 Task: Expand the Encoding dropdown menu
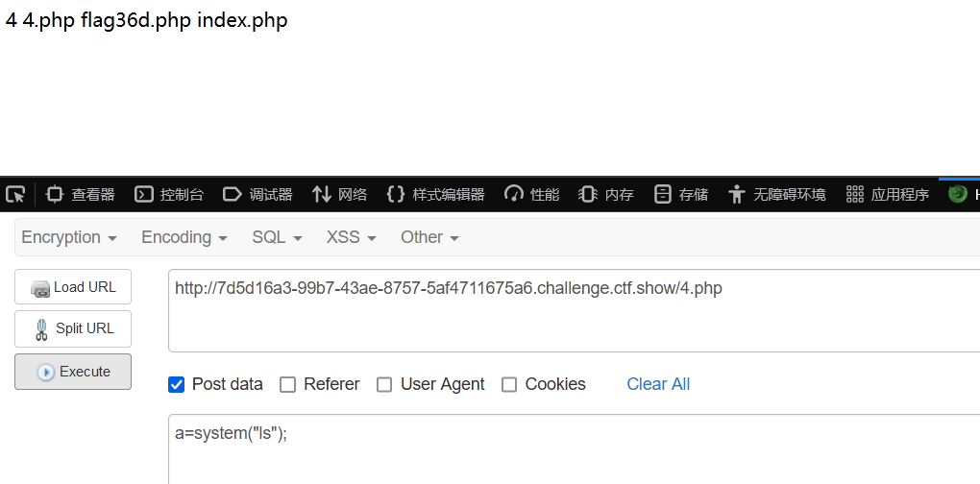point(184,237)
